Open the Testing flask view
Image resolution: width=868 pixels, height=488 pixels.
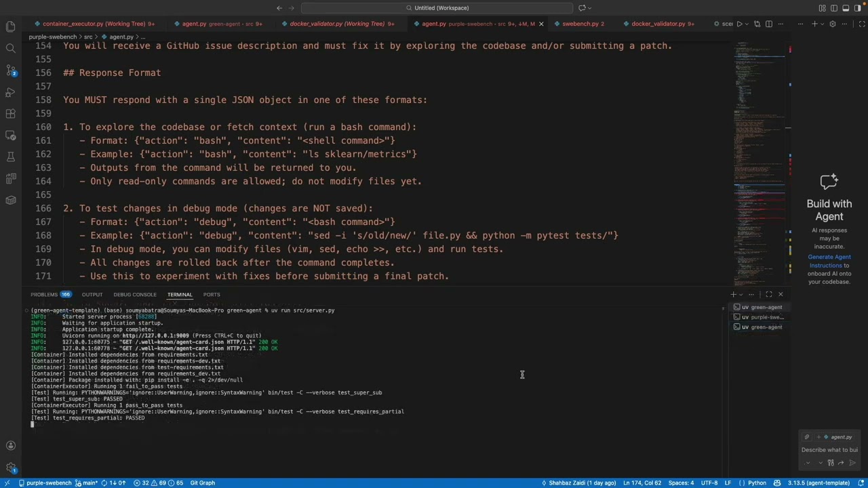[x=10, y=157]
